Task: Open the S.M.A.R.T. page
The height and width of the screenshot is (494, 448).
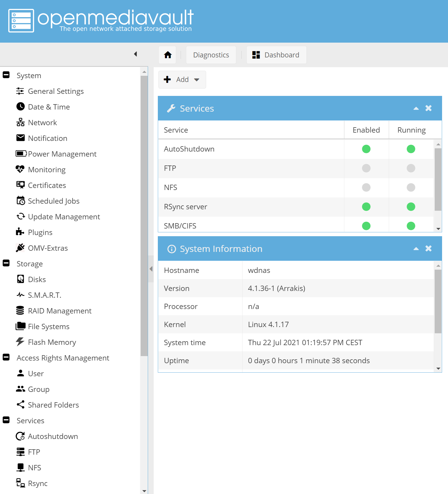Action: pyautogui.click(x=38, y=295)
